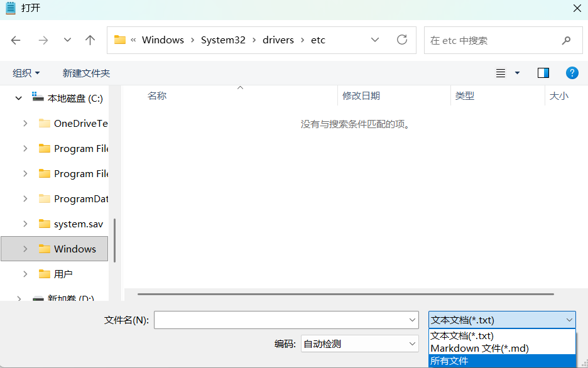The width and height of the screenshot is (588, 368).
Task: Expand the OneDriveTemp folder node
Action: 25,123
